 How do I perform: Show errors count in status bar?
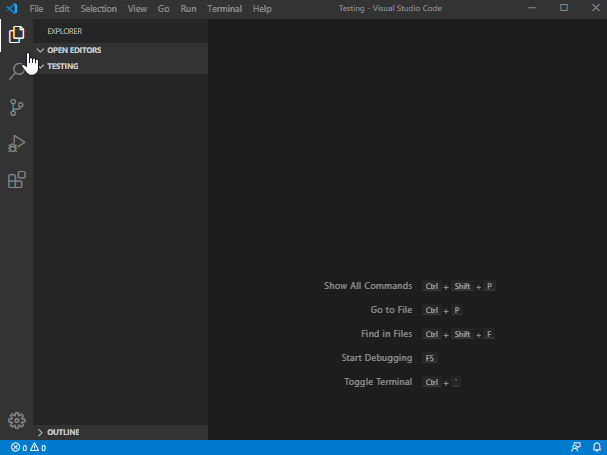tap(19, 448)
